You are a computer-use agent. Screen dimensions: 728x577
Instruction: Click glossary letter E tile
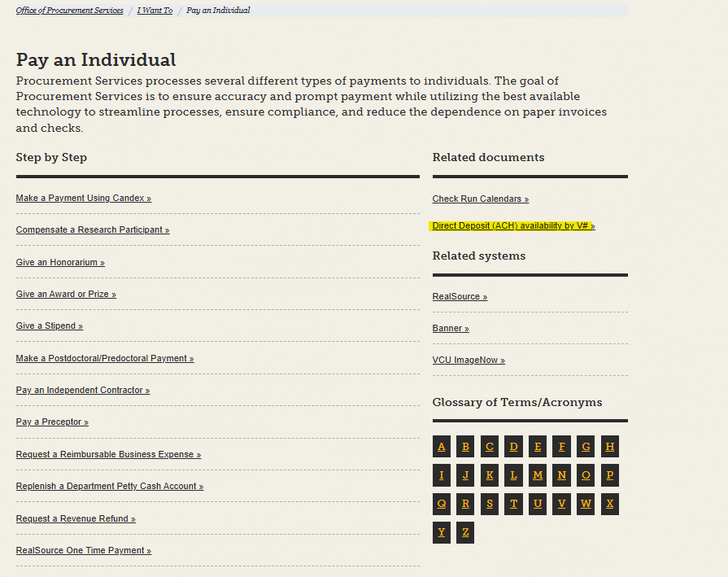click(538, 446)
